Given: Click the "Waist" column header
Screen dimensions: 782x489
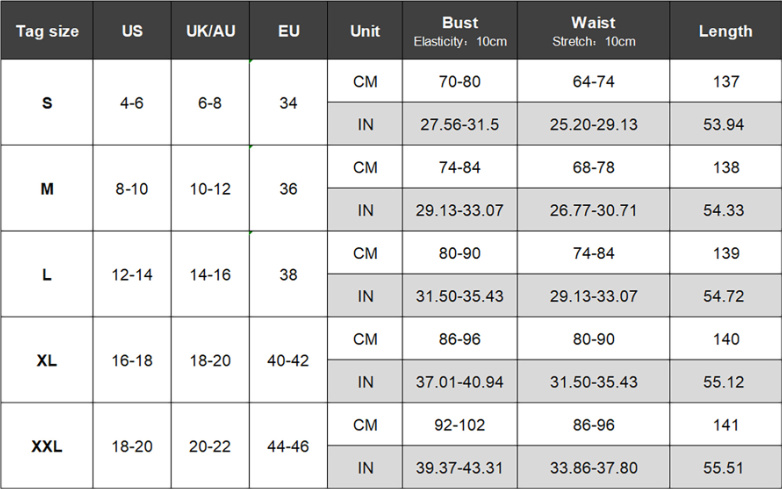Looking at the screenshot, I should coord(593,31).
